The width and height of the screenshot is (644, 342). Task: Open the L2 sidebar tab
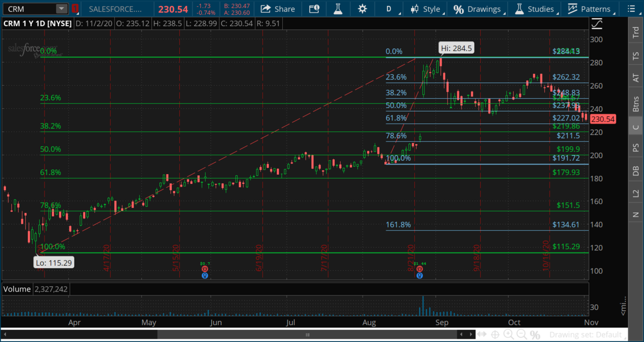tap(636, 193)
